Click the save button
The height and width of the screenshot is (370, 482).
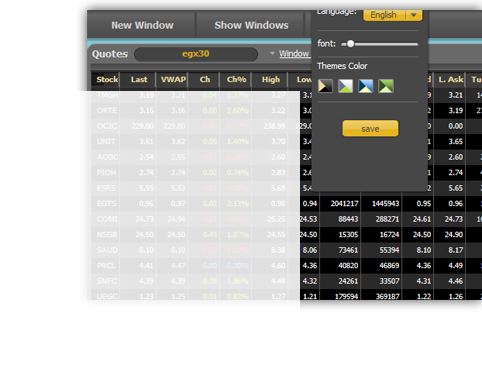(x=370, y=129)
